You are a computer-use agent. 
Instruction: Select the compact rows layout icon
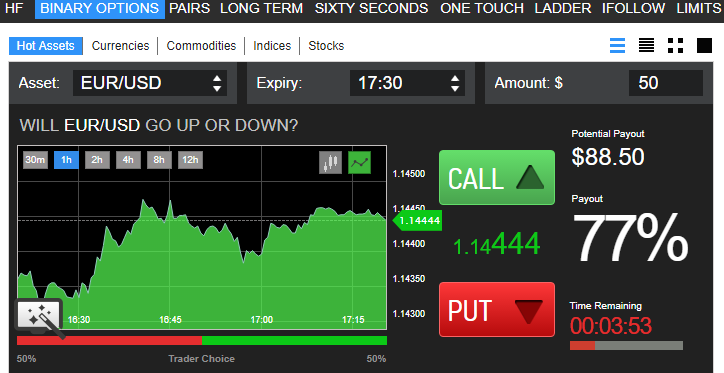pyautogui.click(x=646, y=46)
